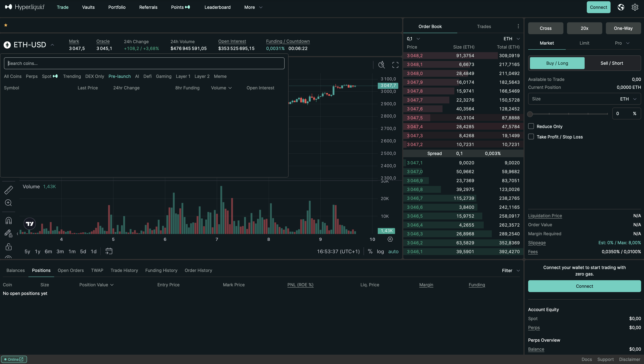Click the Sell / Short button
Screen dimensions: 644x364
tap(611, 63)
